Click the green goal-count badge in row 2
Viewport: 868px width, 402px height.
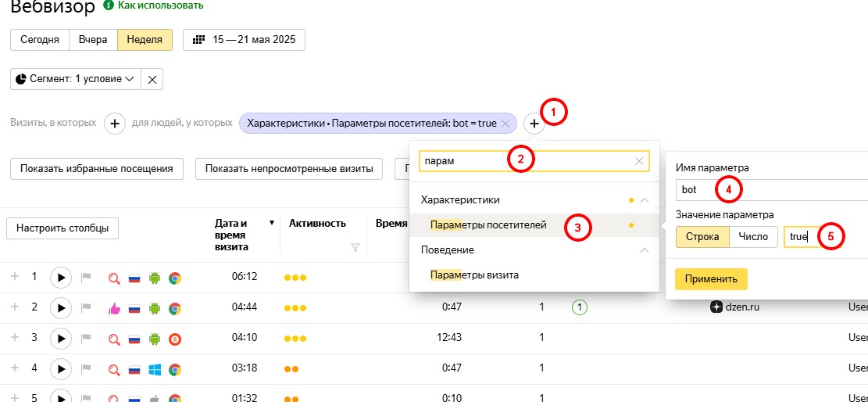pos(579,307)
